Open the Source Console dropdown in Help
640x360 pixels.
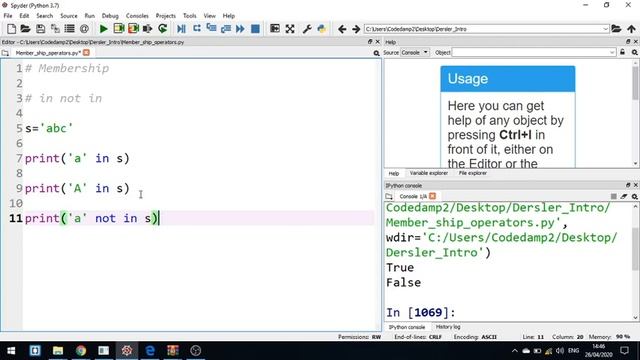pos(415,52)
